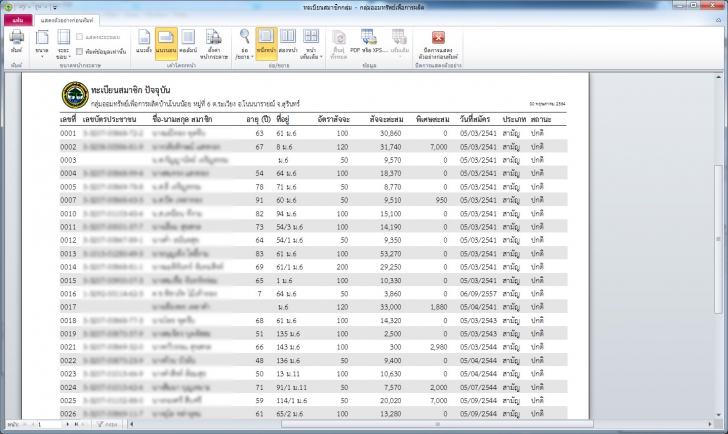Click the page number field in navigation bar
This screenshot has width=728, height=434.
point(52,424)
